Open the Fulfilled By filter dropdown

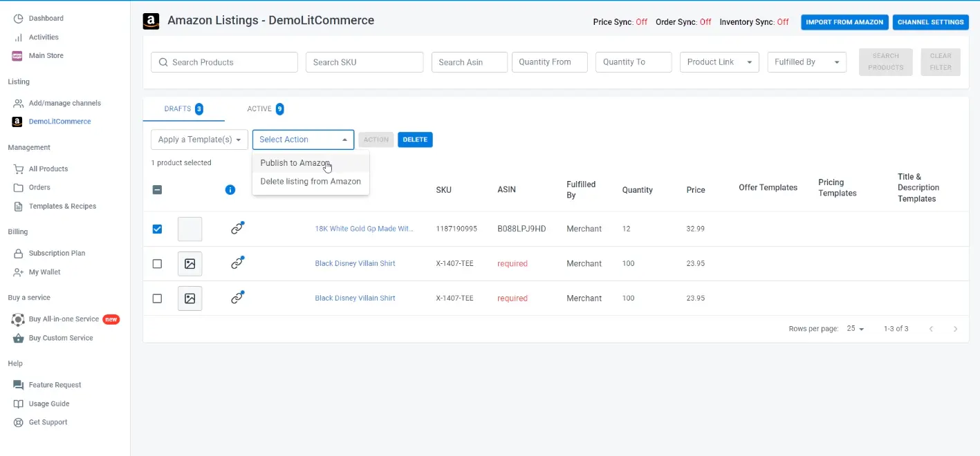click(x=807, y=62)
